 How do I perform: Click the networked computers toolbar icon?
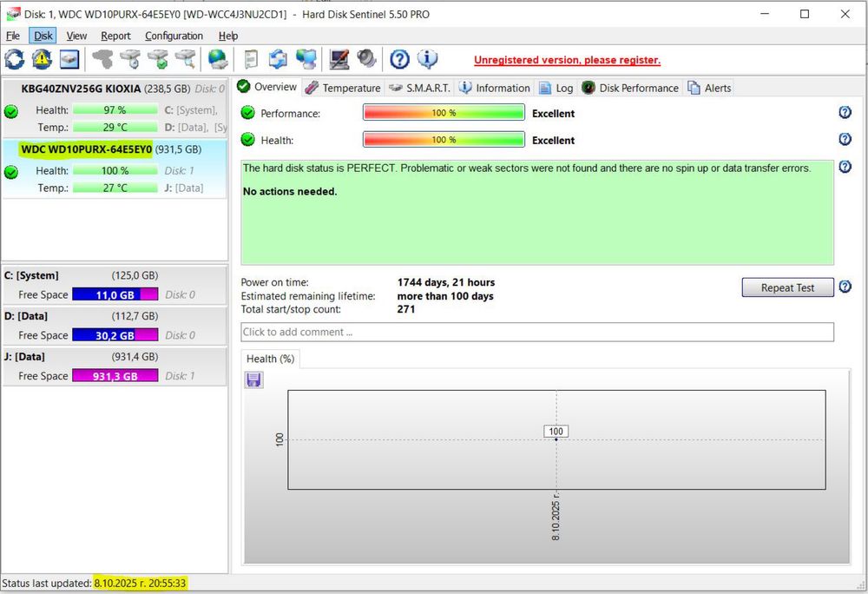pos(306,59)
